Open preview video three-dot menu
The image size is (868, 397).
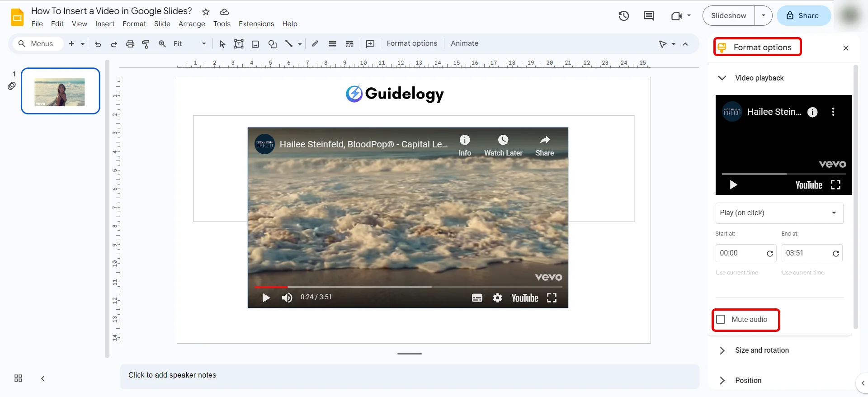click(x=833, y=112)
